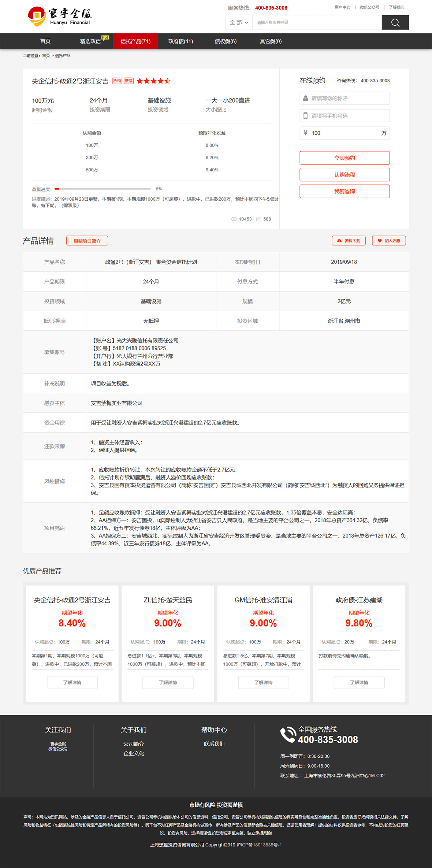Click the 复制项目简介 button

pyautogui.click(x=87, y=241)
